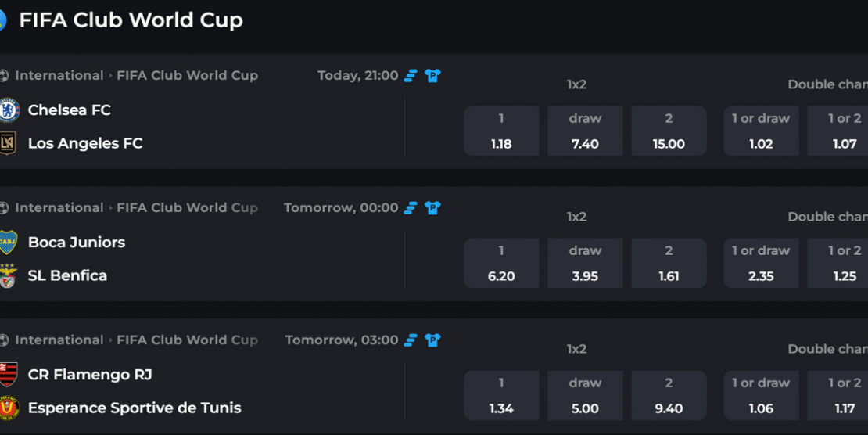Choose 1 or draw at 2.35
Screen dimensions: 868x435
click(x=761, y=263)
